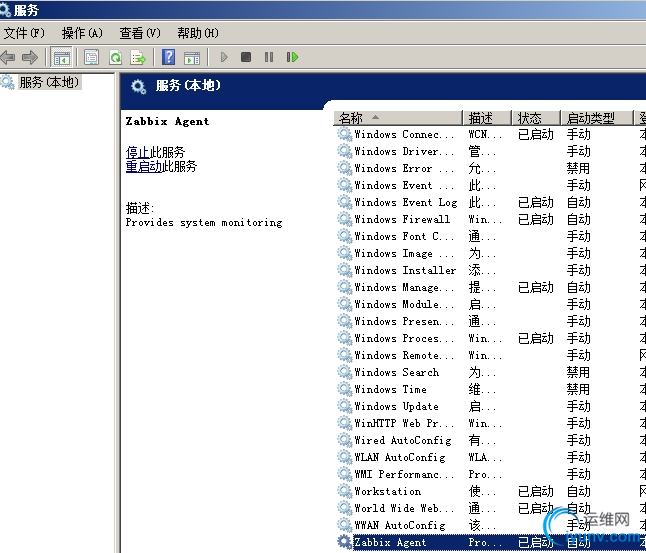Image resolution: width=646 pixels, height=553 pixels.
Task: Select the Wired AutoConfig service row
Action: pos(490,440)
